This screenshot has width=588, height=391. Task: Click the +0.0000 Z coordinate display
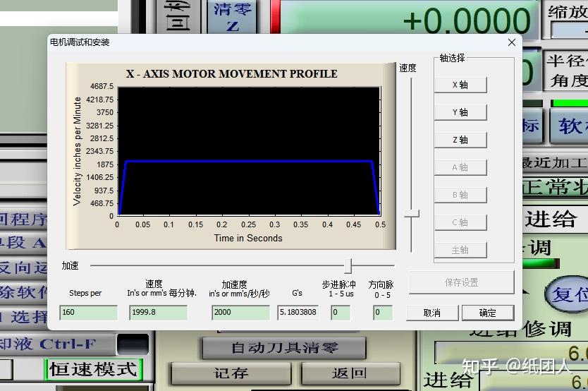point(409,19)
